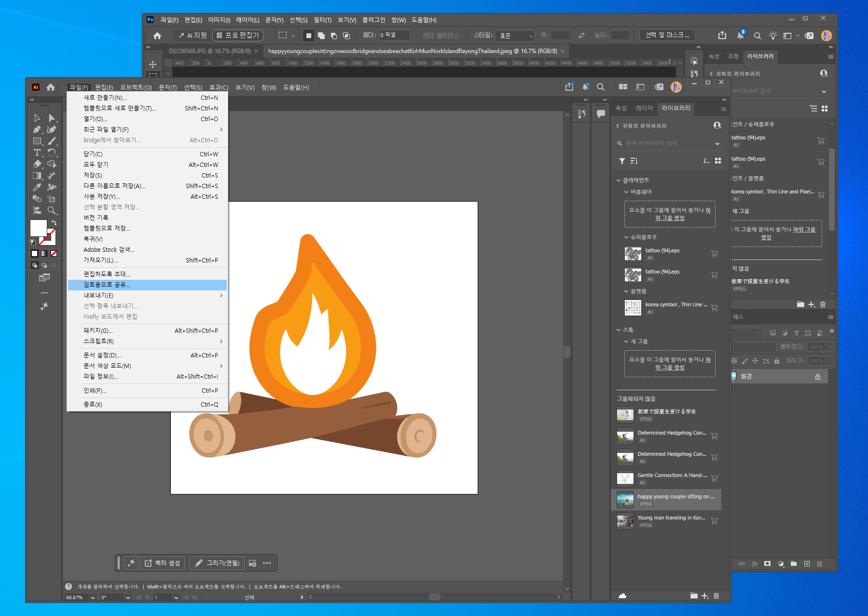The width and height of the screenshot is (868, 616).
Task: Select the Eyedropper tool
Action: [x=37, y=187]
